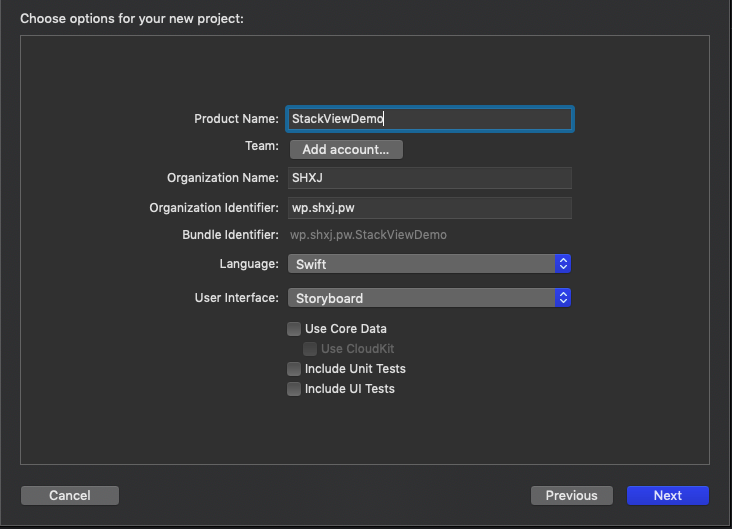Click the Product Name label
732x529 pixels.
coord(236,119)
